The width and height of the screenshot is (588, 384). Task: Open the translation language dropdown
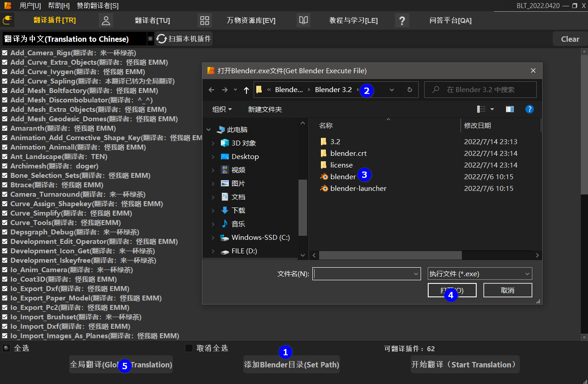tap(150, 39)
